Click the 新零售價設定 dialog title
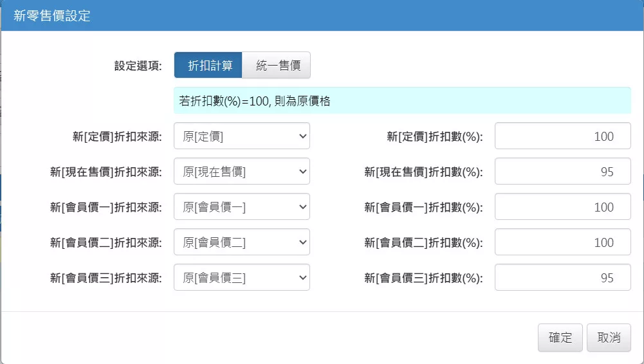Image resolution: width=644 pixels, height=364 pixels. 52,16
